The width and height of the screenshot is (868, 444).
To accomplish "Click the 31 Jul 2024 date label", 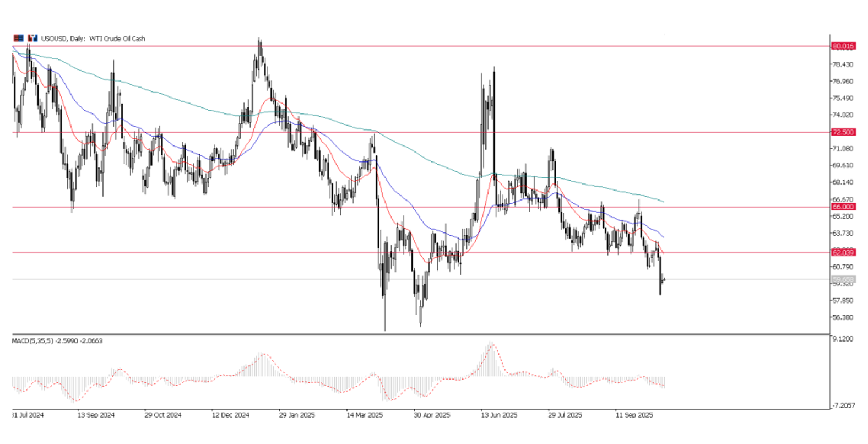I will (x=28, y=415).
